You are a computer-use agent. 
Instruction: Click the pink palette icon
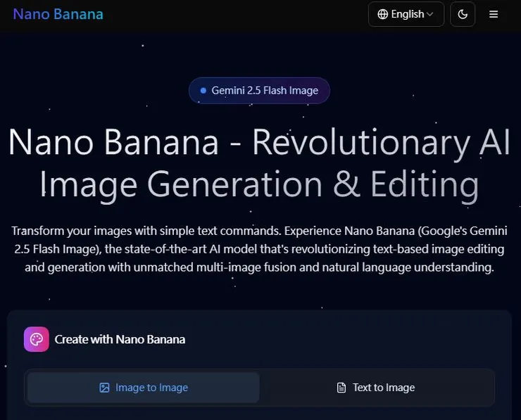pyautogui.click(x=37, y=339)
